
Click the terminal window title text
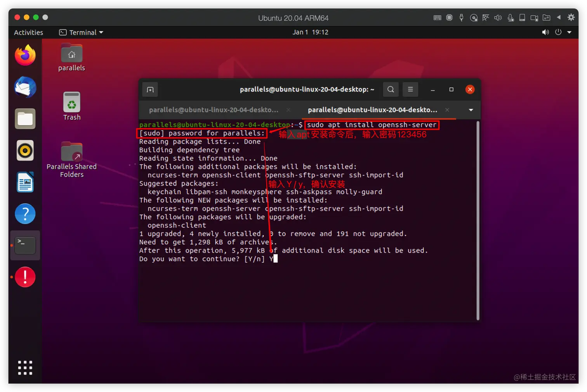point(307,90)
